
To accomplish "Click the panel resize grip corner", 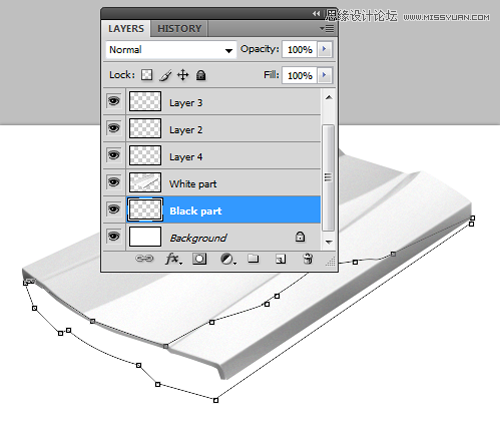I will (x=330, y=261).
